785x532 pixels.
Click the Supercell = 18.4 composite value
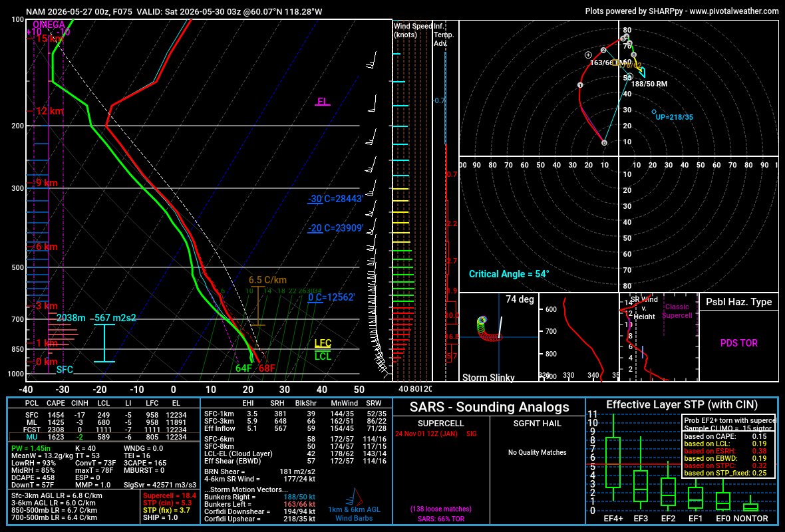[x=169, y=496]
